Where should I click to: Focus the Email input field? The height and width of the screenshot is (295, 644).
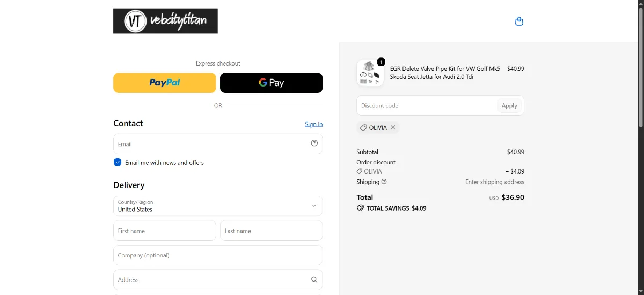[218, 144]
